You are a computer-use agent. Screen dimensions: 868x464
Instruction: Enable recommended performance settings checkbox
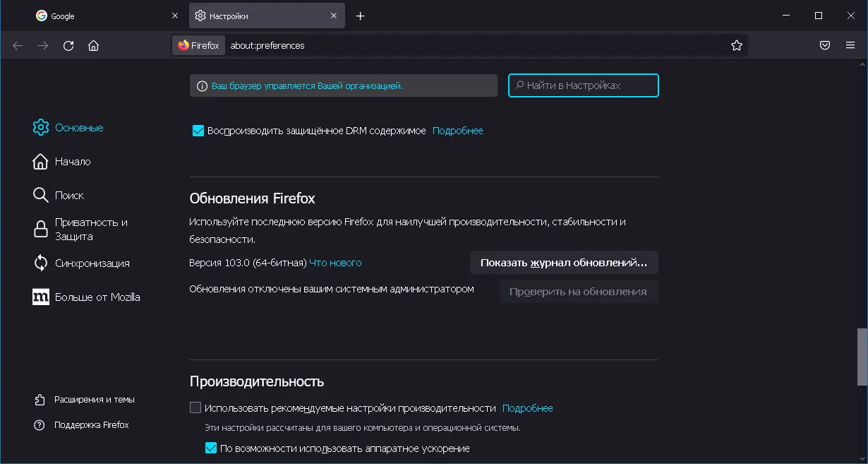pos(195,408)
